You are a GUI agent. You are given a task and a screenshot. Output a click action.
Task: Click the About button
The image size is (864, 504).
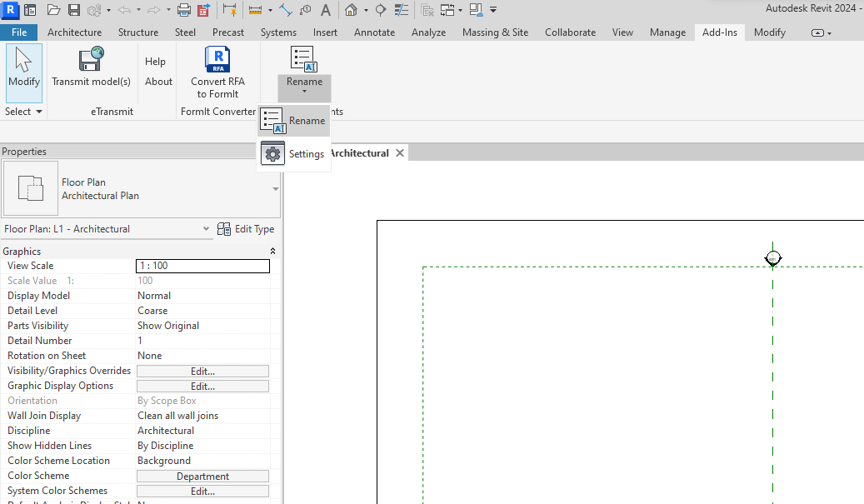tap(158, 82)
